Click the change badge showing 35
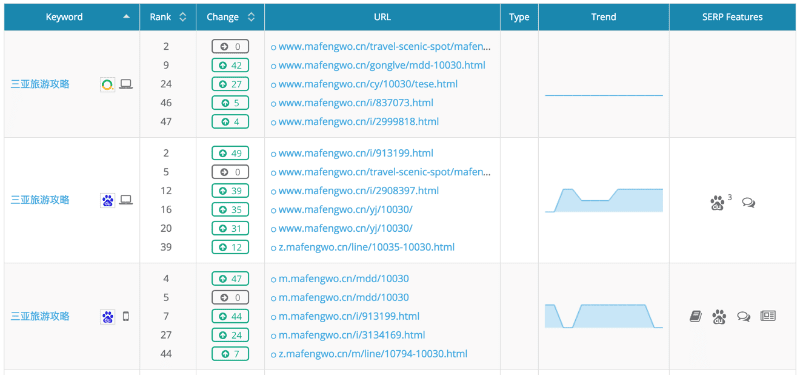Viewport: 800px width, 375px height. click(x=230, y=210)
